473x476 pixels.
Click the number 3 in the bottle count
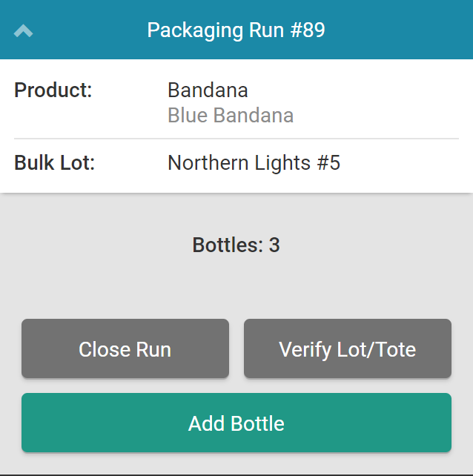click(x=274, y=245)
